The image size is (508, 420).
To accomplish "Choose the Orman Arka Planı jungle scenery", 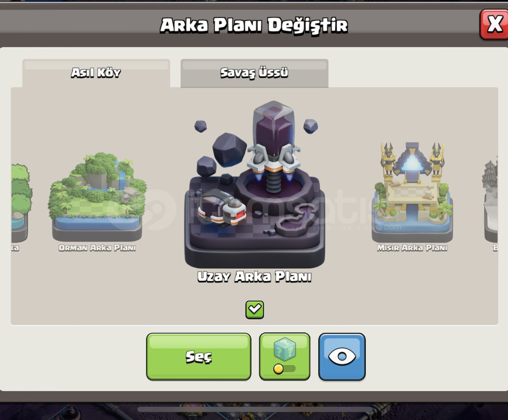I will pyautogui.click(x=97, y=196).
